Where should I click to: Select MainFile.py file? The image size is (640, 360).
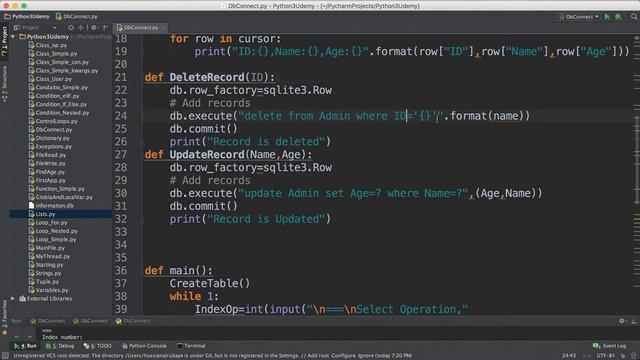[46, 248]
